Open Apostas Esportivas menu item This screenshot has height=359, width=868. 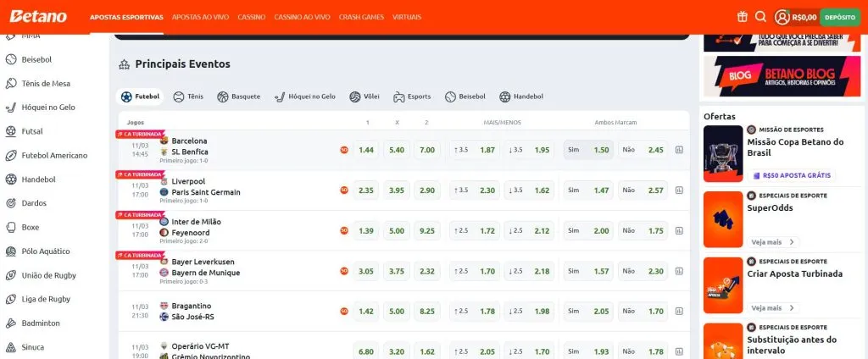tap(127, 17)
